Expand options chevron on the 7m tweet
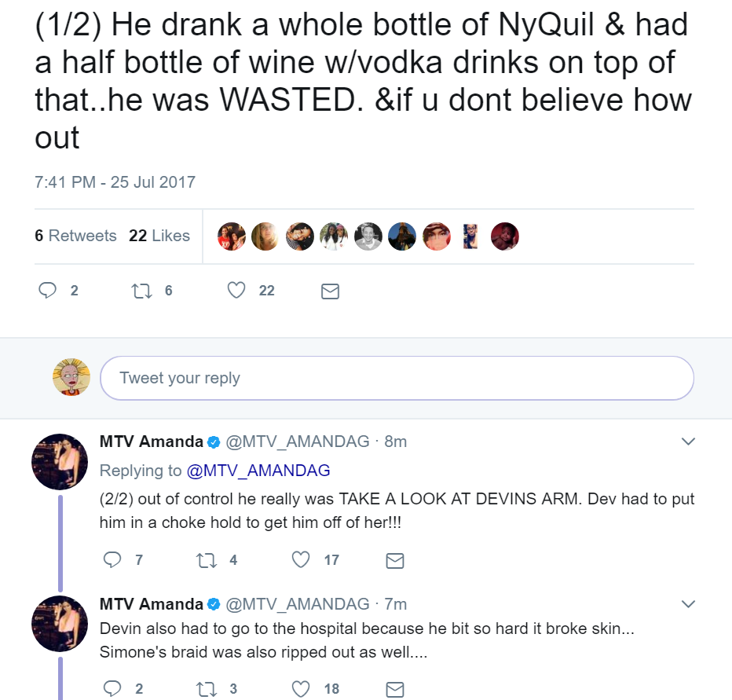Image resolution: width=732 pixels, height=700 pixels. pyautogui.click(x=688, y=604)
